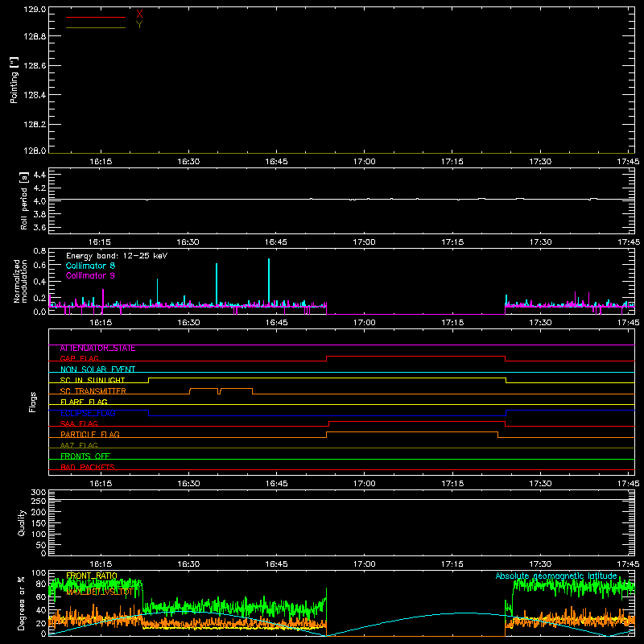This screenshot has height=644, width=644.
Task: Click the Energy band: 12-25 keV annotation
Action: [117, 256]
